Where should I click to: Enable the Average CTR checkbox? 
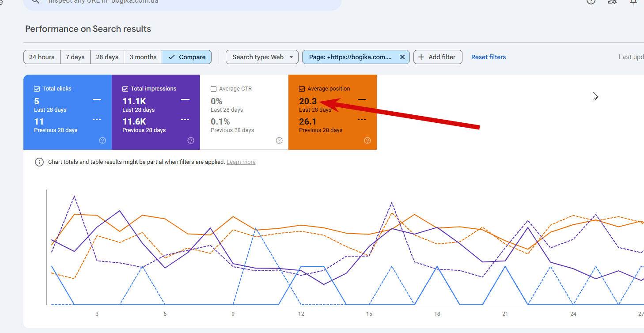point(214,89)
